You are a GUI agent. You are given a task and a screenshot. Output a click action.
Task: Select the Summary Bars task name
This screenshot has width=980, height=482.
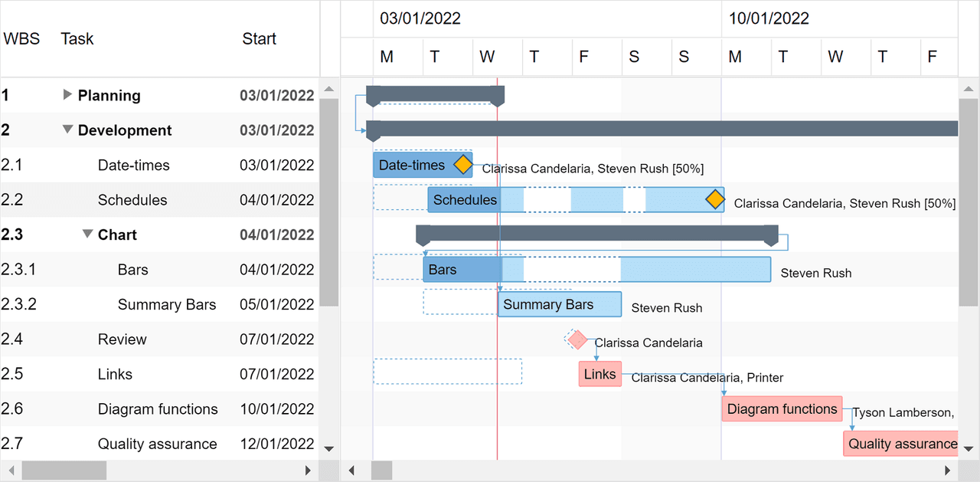click(167, 304)
